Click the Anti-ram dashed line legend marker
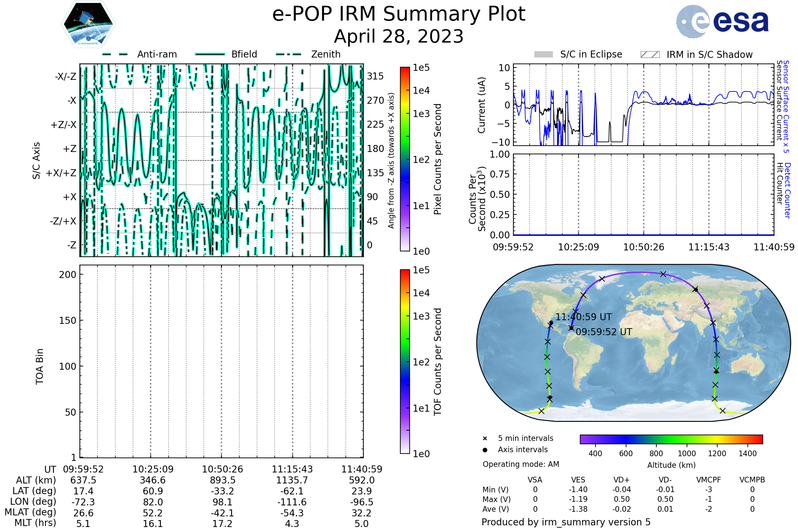This screenshot has width=798, height=532. [x=115, y=54]
